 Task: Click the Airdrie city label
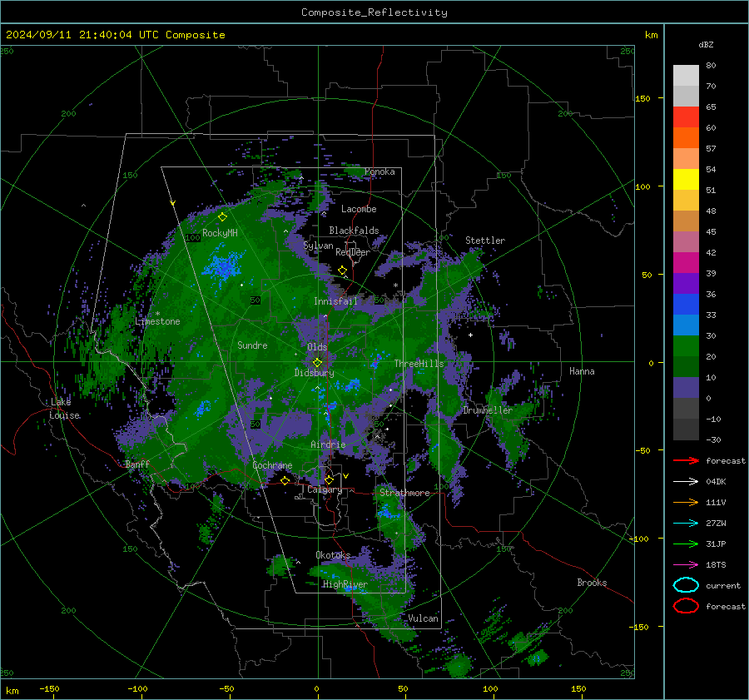click(x=328, y=444)
